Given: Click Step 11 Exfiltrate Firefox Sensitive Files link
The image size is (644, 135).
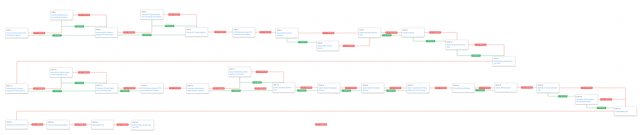Looking at the screenshot, I should pyautogui.click(x=503, y=61).
